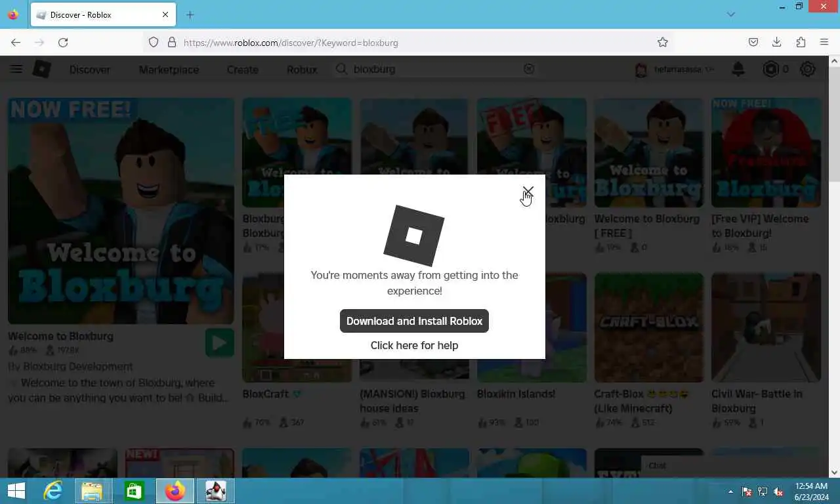Open the green Store taskbar icon
Screen dimensions: 840x504
click(x=135, y=491)
